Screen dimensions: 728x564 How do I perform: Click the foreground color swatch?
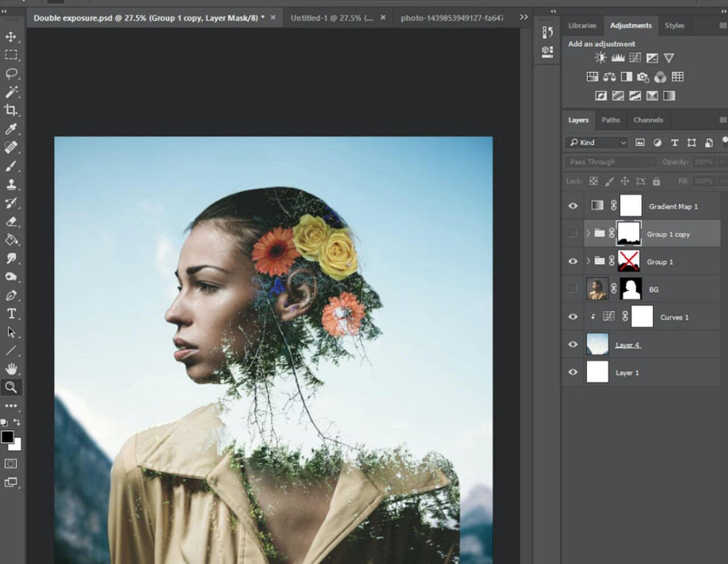click(x=7, y=437)
